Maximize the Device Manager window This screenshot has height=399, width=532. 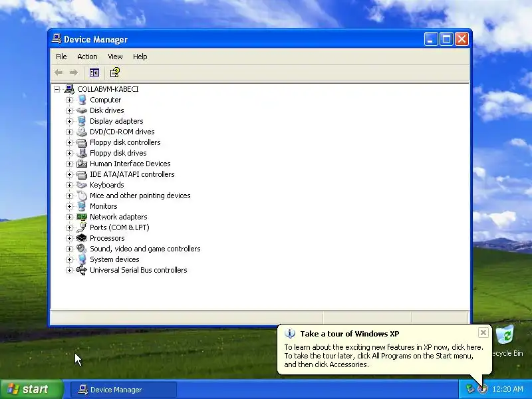[446, 39]
